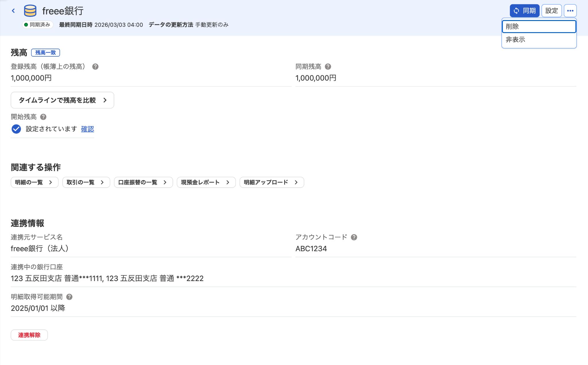This screenshot has width=588, height=365.
Task: Click the red 連携解除 button
Action: 29,335
